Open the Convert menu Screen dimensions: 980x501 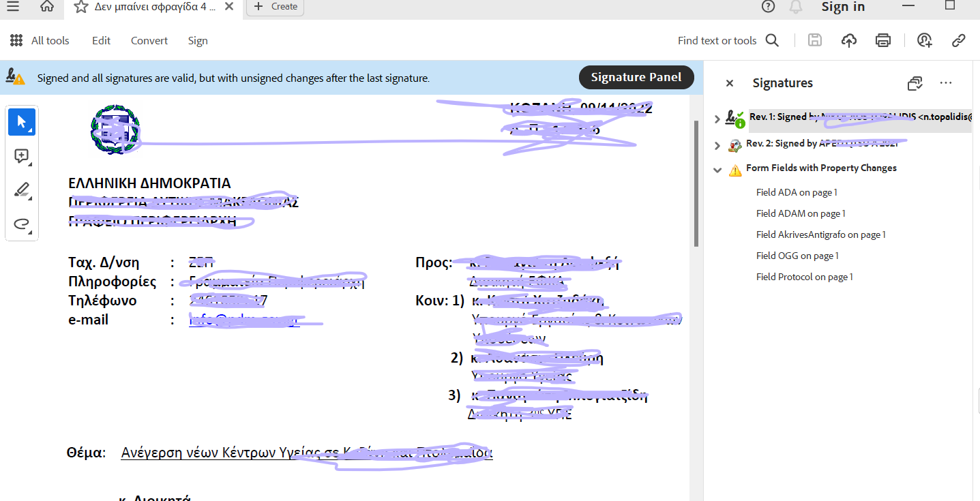149,41
